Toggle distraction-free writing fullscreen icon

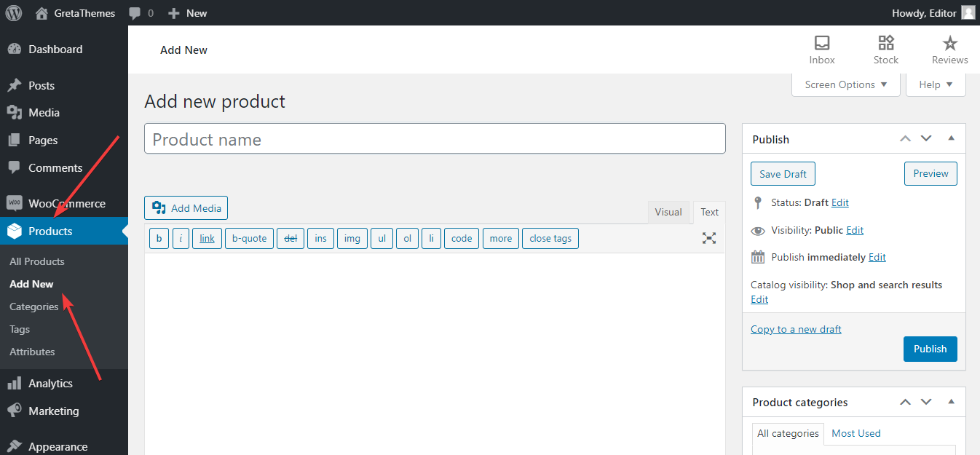point(709,238)
